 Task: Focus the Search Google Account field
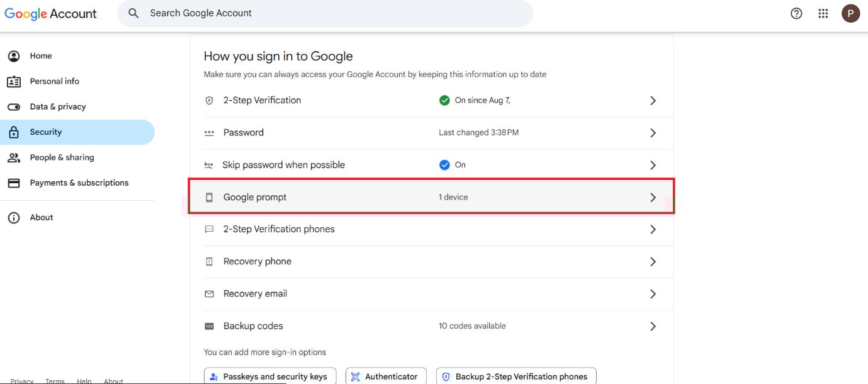325,13
